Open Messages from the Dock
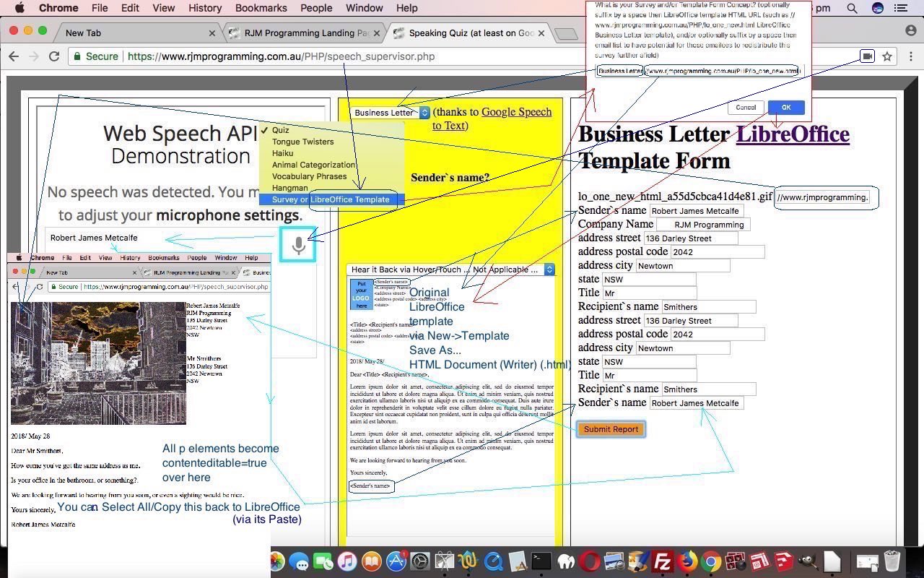Image resolution: width=924 pixels, height=578 pixels. pos(299,561)
